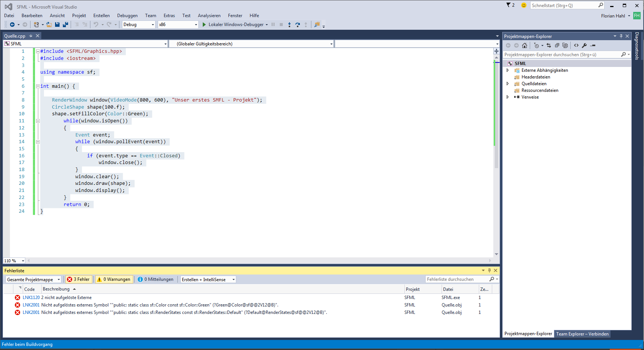Open the Debug configuration dropdown

153,25
